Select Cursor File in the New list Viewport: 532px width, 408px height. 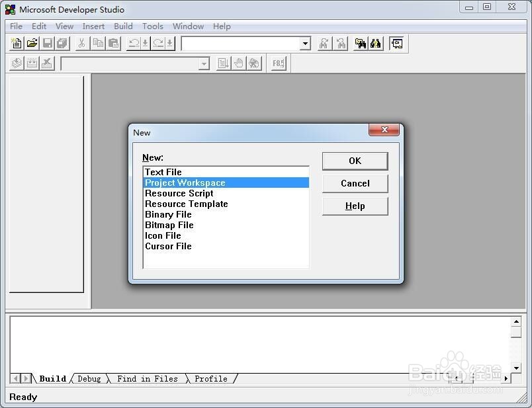226,246
